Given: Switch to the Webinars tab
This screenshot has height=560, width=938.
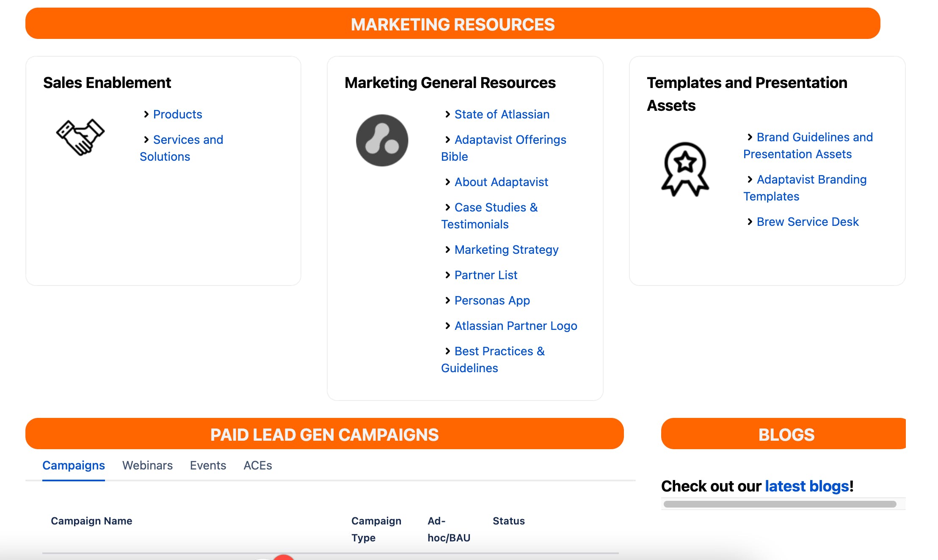Looking at the screenshot, I should pos(147,465).
